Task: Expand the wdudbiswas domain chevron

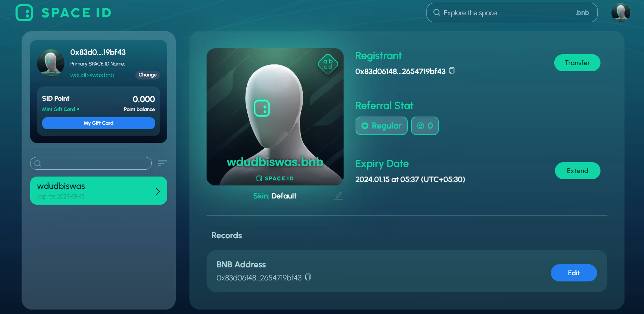Action: pos(158,191)
